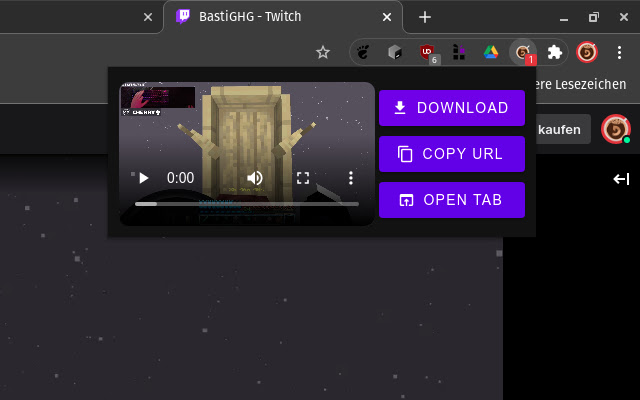Click the video preview thumbnail
The height and width of the screenshot is (400, 640).
(247, 154)
